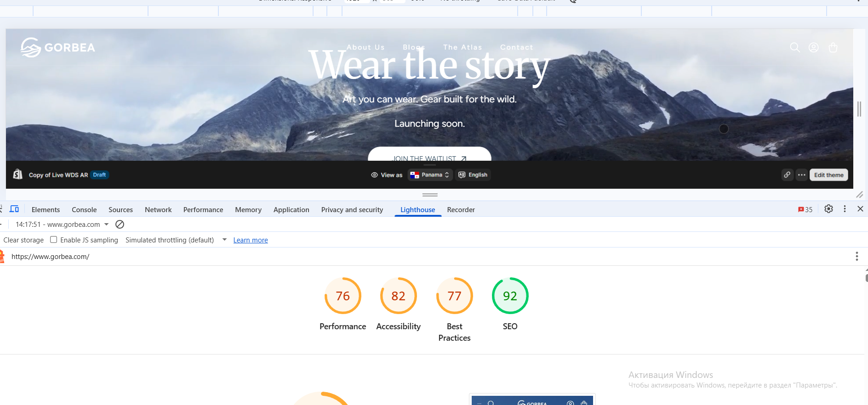This screenshot has height=405, width=868.
Task: Click the Draft status badge
Action: (99, 175)
